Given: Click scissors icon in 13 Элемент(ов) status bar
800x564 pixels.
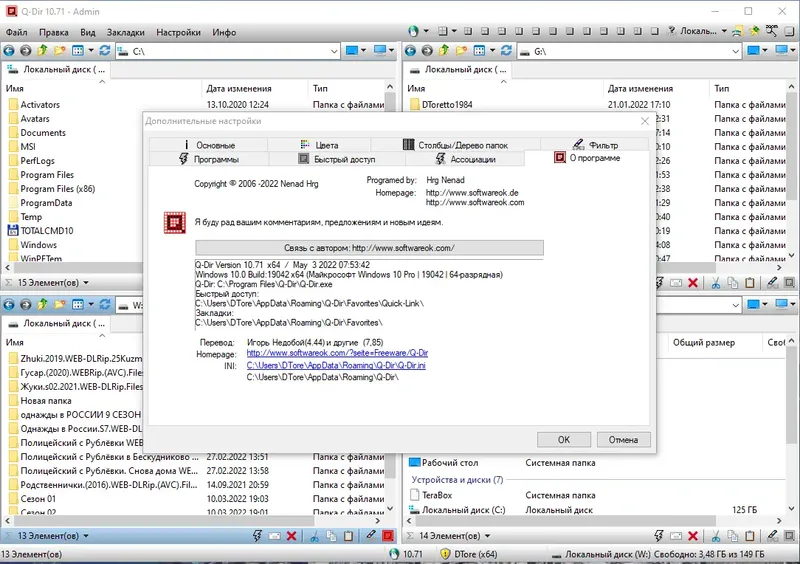Looking at the screenshot, I should pos(314,535).
